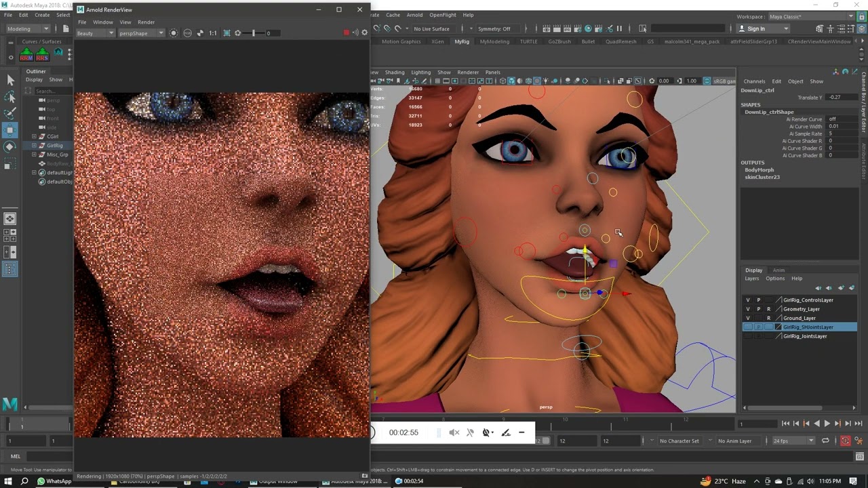
Task: Switch to the XGen shelf tab
Action: pos(438,41)
